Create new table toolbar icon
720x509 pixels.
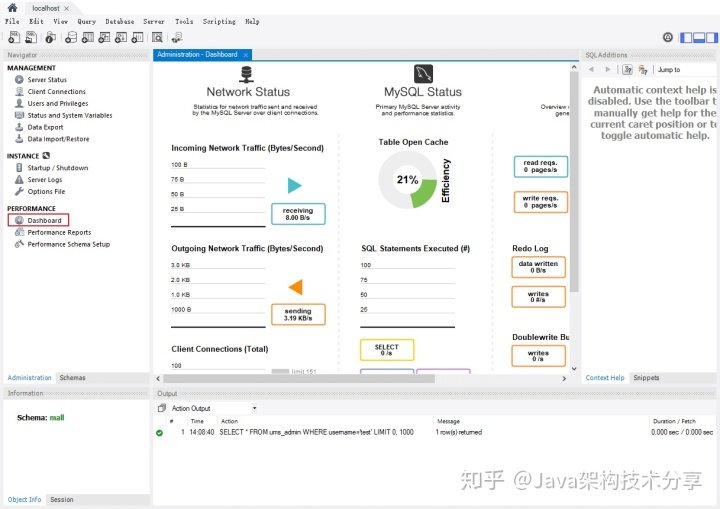click(x=88, y=37)
